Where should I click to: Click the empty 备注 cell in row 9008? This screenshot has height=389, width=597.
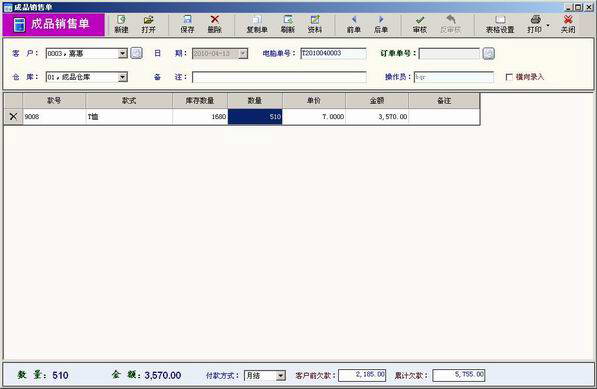pyautogui.click(x=444, y=116)
